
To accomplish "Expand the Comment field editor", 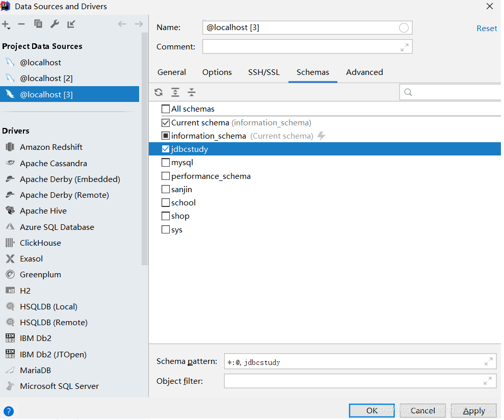I will coord(405,47).
